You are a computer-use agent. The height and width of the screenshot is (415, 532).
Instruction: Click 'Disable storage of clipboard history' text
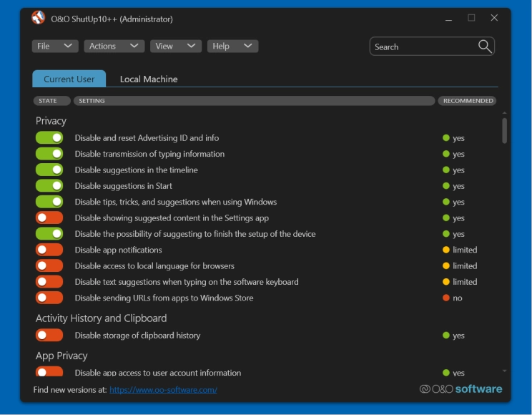[137, 336]
